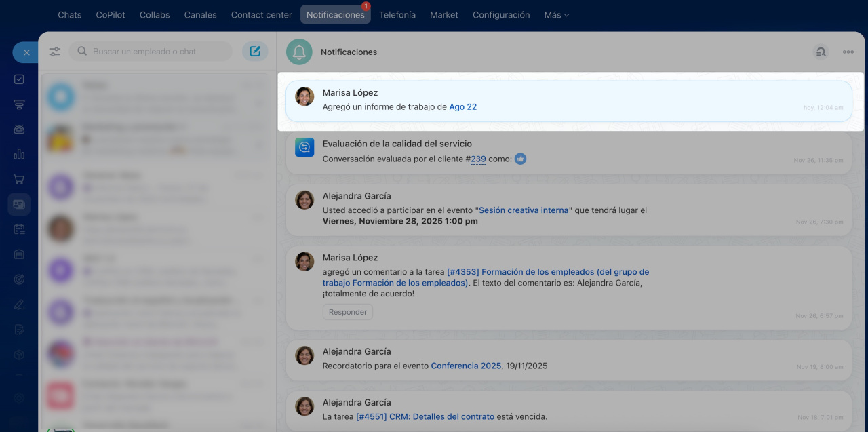The image size is (868, 432).
Task: Click the notification search icon
Action: click(821, 52)
